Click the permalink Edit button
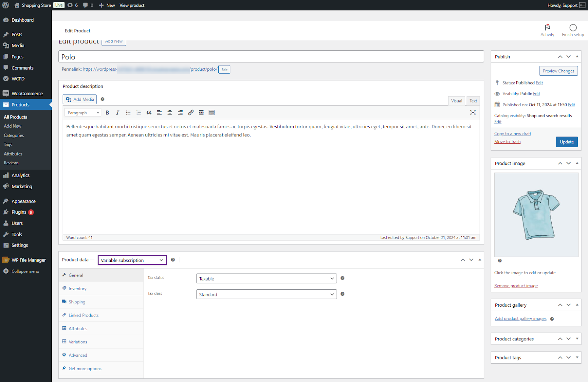Image resolution: width=588 pixels, height=382 pixels. click(224, 69)
